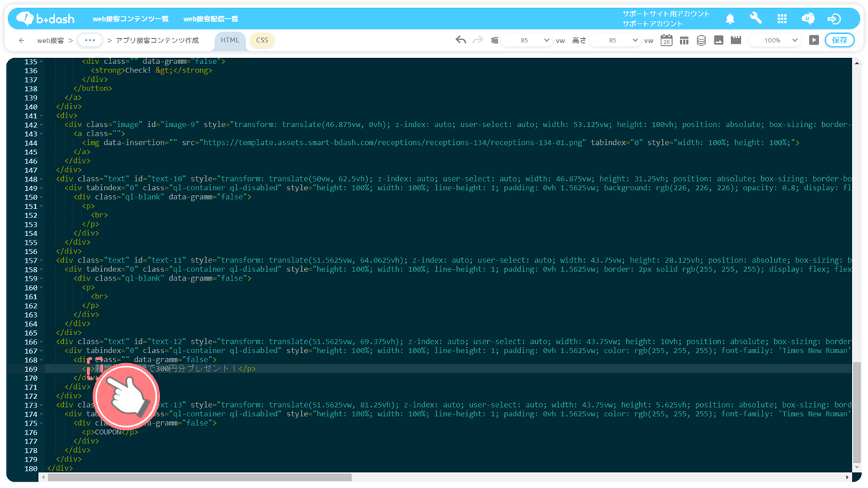
Task: Click the horizontal scrollbar thumb
Action: (199, 477)
